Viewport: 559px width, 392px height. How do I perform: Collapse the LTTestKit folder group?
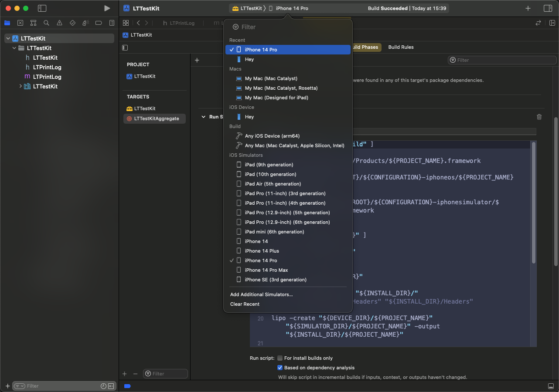(14, 48)
